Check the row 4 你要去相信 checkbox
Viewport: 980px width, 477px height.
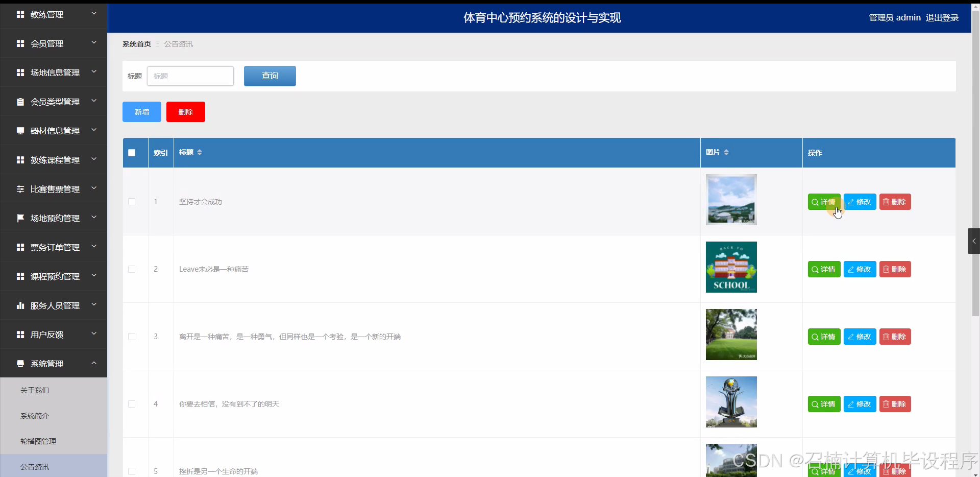click(x=132, y=404)
